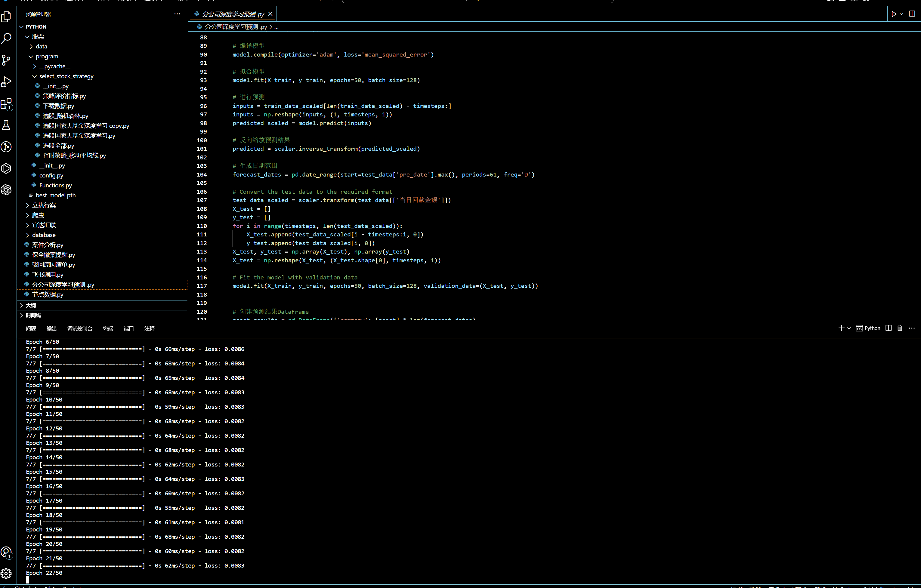Close the 分公司深度学习预测.py tab

[270, 14]
